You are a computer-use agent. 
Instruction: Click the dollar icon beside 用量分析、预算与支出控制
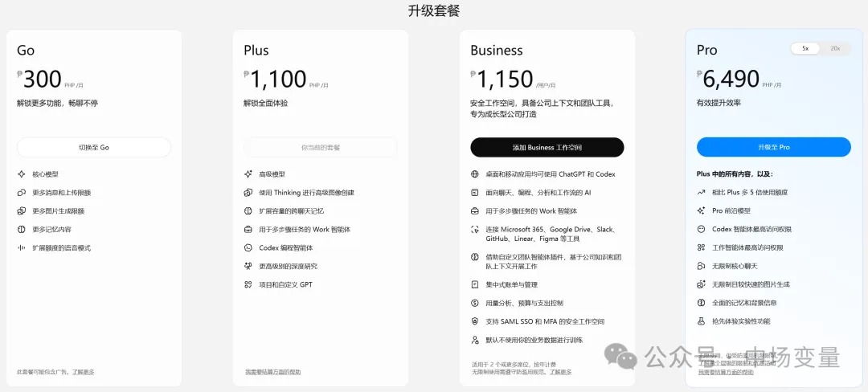tap(474, 303)
